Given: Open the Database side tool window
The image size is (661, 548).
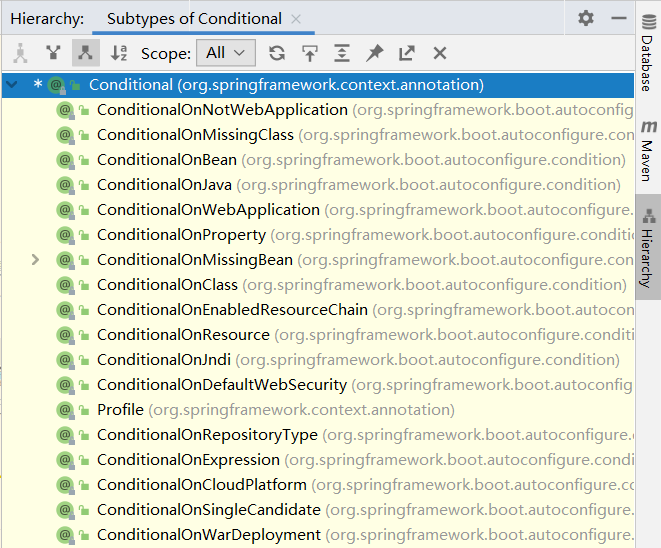Looking at the screenshot, I should pos(648,53).
